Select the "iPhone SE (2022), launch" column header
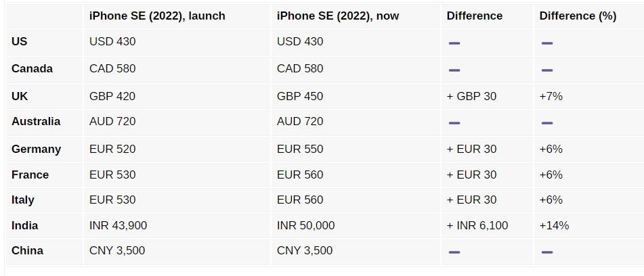Image resolution: width=644 pixels, height=276 pixels. pyautogui.click(x=157, y=16)
